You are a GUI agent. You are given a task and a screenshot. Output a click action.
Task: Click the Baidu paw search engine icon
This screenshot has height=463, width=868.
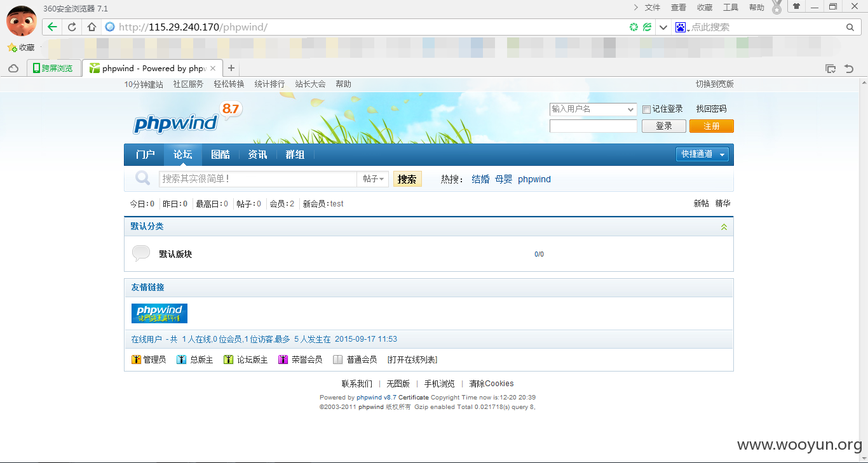pos(681,27)
